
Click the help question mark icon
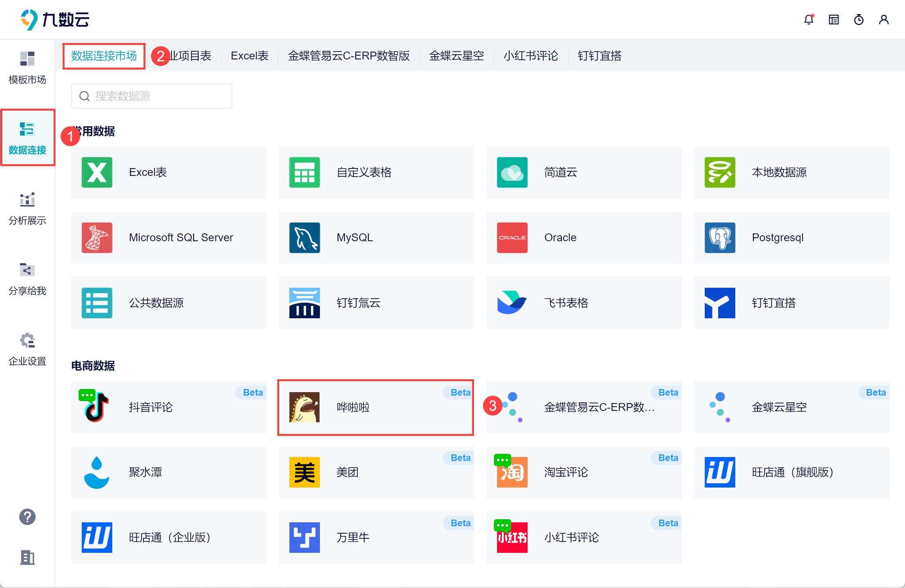click(x=27, y=517)
